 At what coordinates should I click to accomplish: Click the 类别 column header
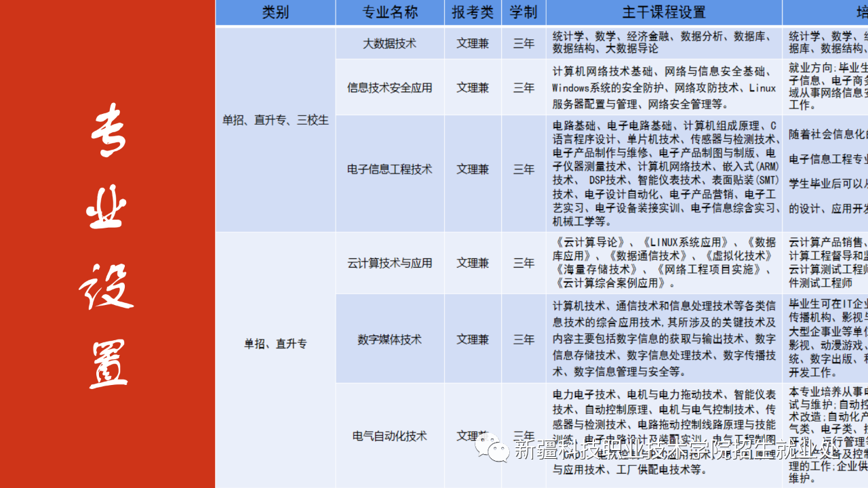tap(275, 12)
